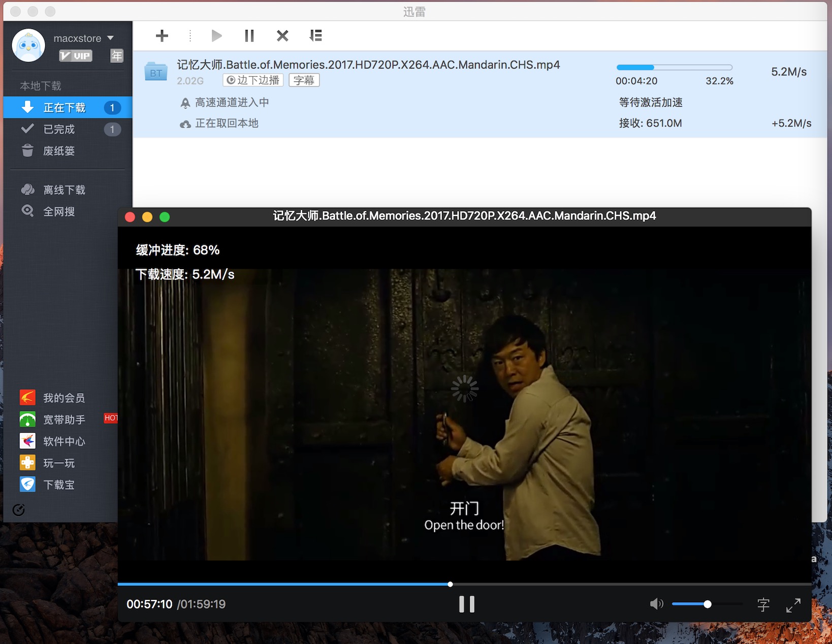Click the 2.02G file size text

[190, 81]
